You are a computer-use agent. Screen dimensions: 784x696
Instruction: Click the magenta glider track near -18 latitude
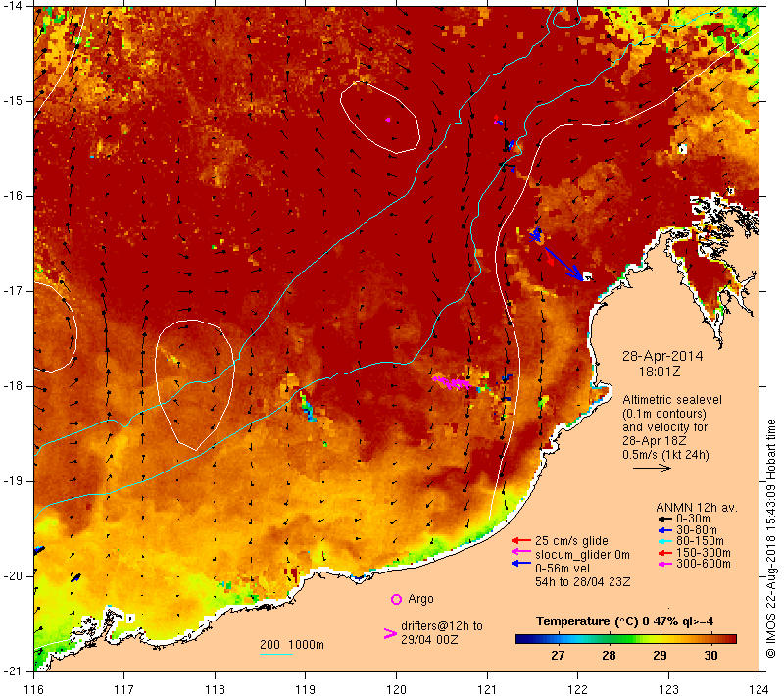[452, 383]
